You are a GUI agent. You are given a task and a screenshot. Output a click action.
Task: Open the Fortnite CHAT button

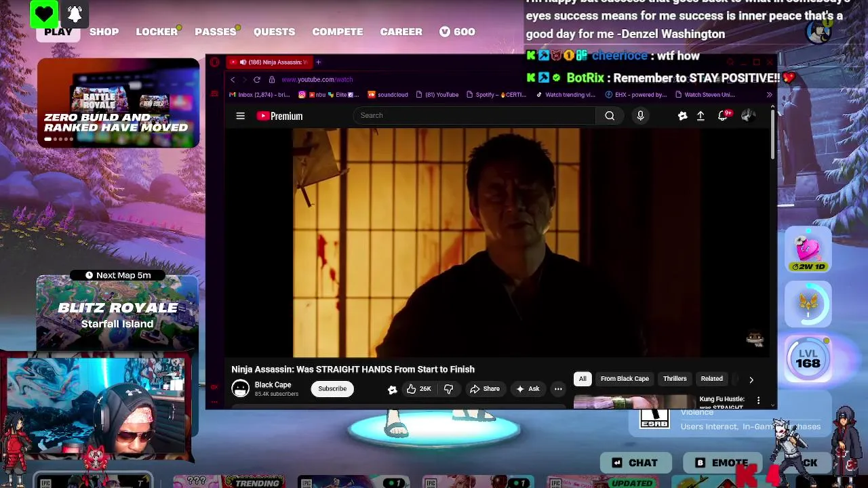click(x=635, y=463)
